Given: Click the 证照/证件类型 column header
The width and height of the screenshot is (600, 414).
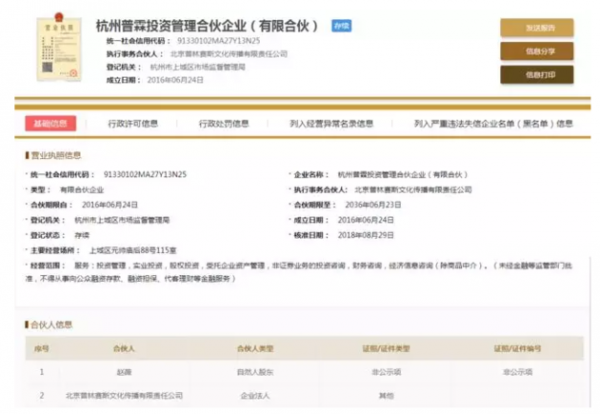Looking at the screenshot, I should click(386, 348).
